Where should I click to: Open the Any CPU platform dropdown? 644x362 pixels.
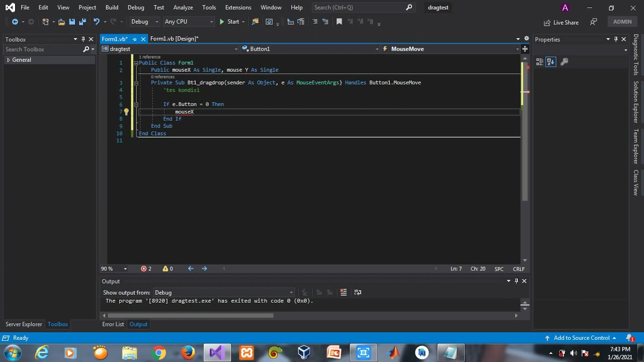pyautogui.click(x=188, y=22)
